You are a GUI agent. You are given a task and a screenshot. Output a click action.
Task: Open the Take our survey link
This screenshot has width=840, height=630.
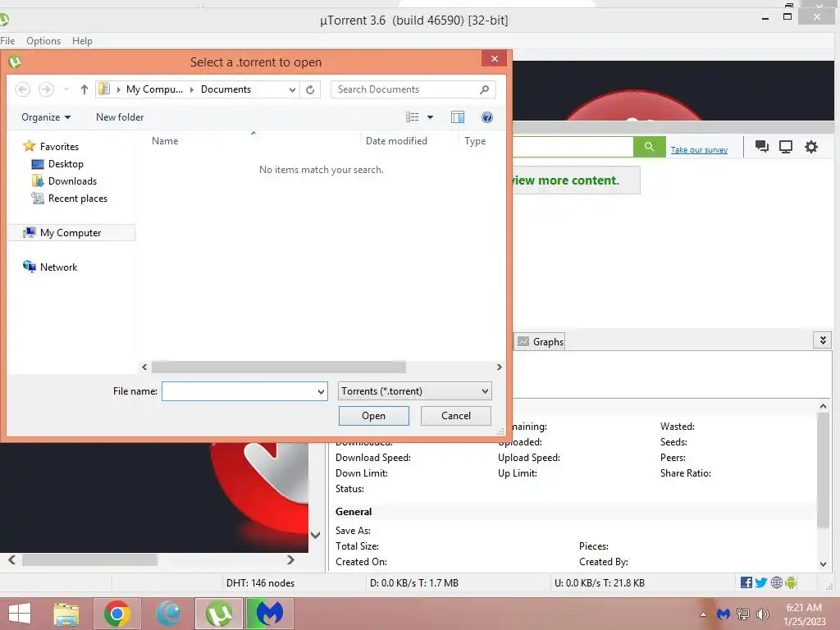[x=699, y=150]
